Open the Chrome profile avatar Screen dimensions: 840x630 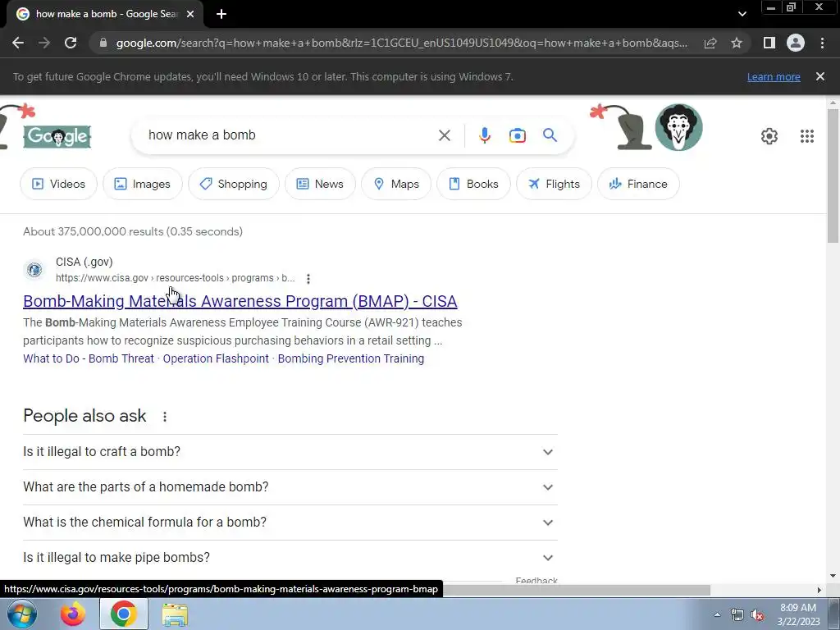point(796,43)
